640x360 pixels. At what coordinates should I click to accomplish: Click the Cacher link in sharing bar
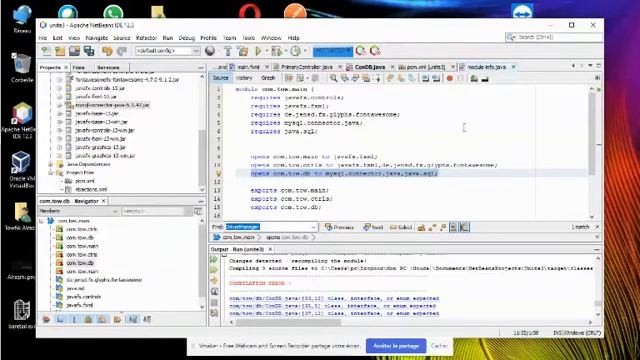(439, 346)
